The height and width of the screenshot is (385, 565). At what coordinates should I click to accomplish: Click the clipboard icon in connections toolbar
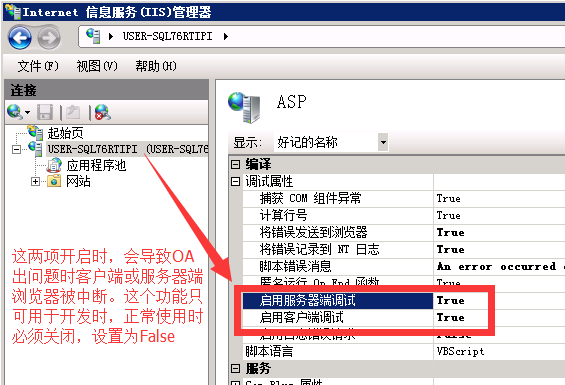click(74, 112)
